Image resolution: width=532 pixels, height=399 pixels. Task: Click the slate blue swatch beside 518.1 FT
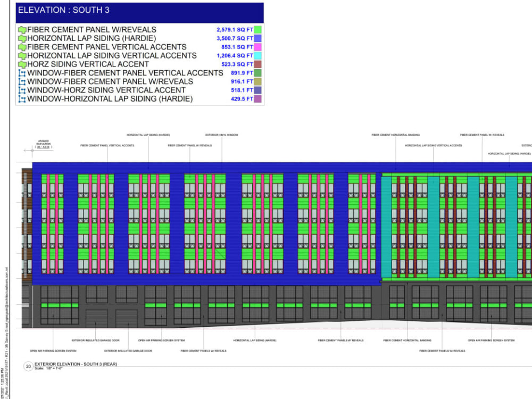coord(257,90)
